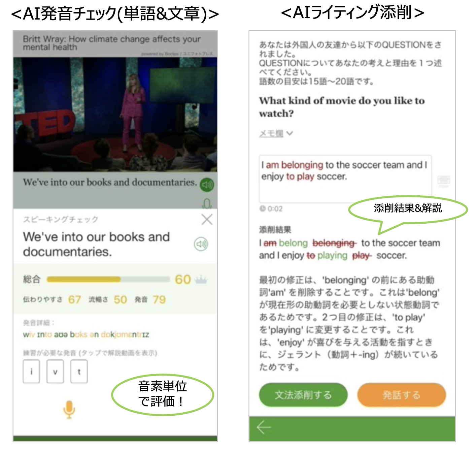
Task: Expand the メモ欄 memo section
Action: coord(276,133)
